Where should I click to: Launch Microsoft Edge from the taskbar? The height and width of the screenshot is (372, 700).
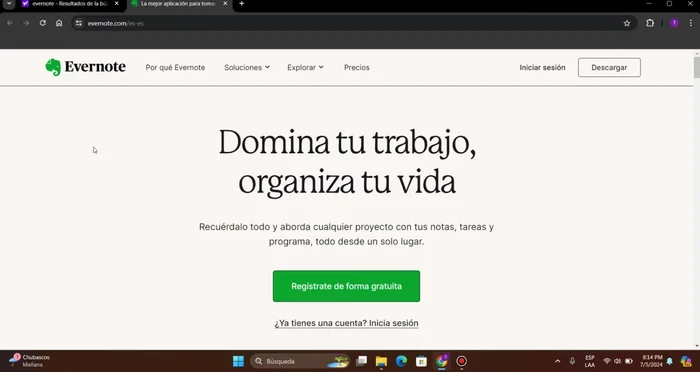click(401, 361)
